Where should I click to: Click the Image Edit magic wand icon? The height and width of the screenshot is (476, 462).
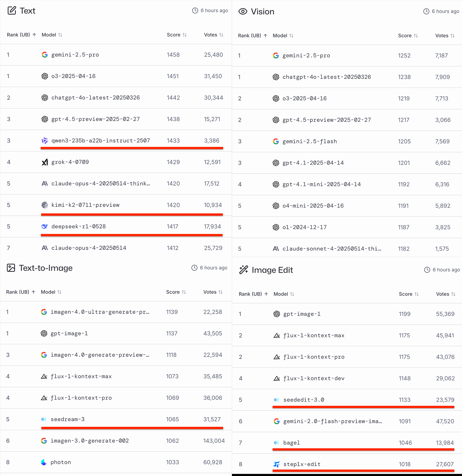click(x=244, y=270)
